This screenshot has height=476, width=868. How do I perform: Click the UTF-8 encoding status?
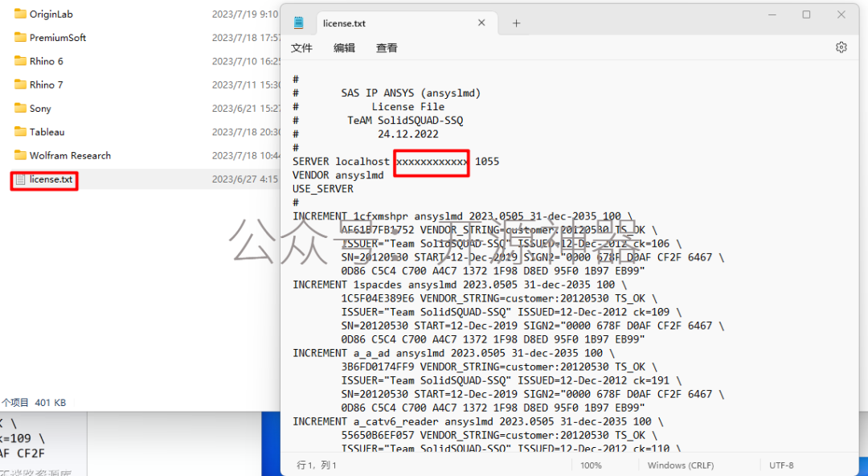[781, 466]
